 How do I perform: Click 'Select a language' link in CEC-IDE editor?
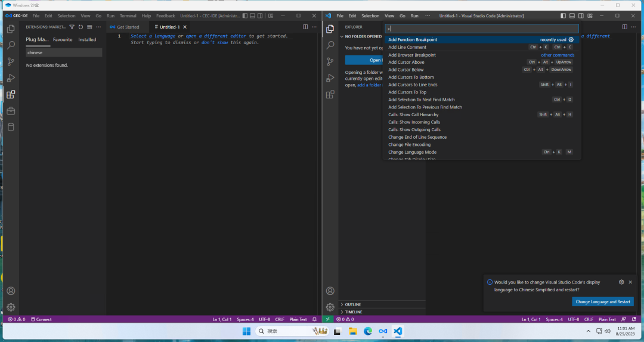(x=153, y=36)
